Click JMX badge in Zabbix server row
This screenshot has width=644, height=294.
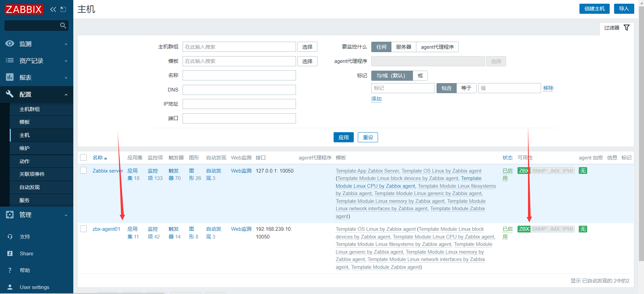click(555, 171)
